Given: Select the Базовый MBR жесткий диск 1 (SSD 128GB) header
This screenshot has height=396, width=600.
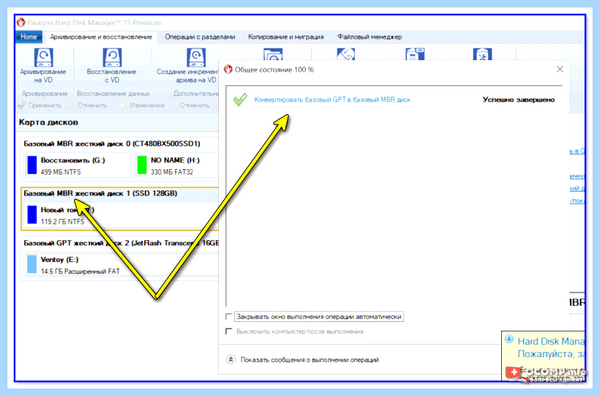Looking at the screenshot, I should [100, 194].
